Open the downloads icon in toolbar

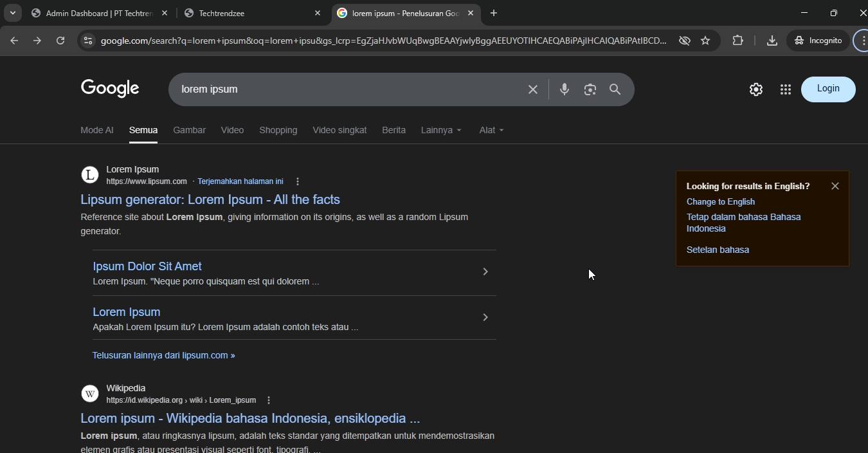(x=772, y=41)
